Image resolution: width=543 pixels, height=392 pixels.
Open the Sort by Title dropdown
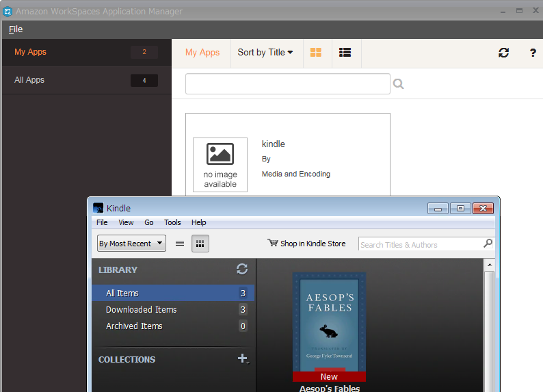point(265,52)
